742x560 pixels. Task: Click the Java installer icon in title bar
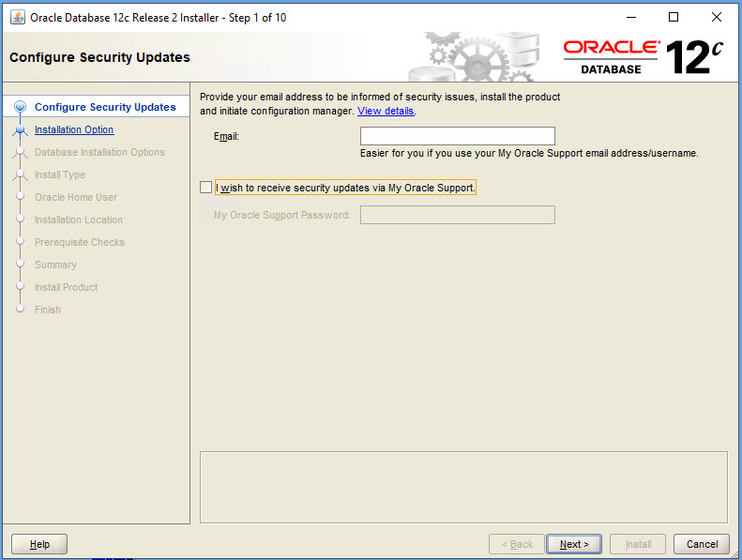click(x=18, y=18)
